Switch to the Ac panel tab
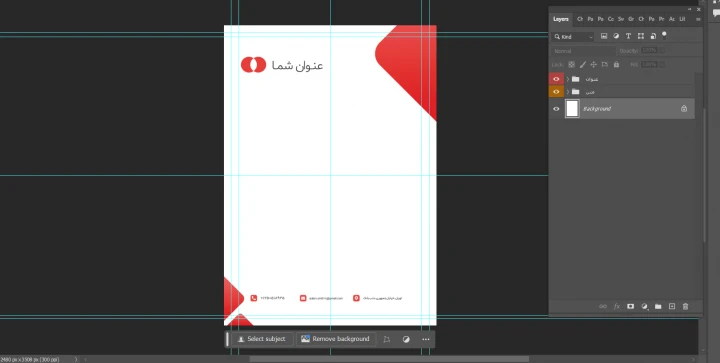720x363 pixels. (x=672, y=19)
